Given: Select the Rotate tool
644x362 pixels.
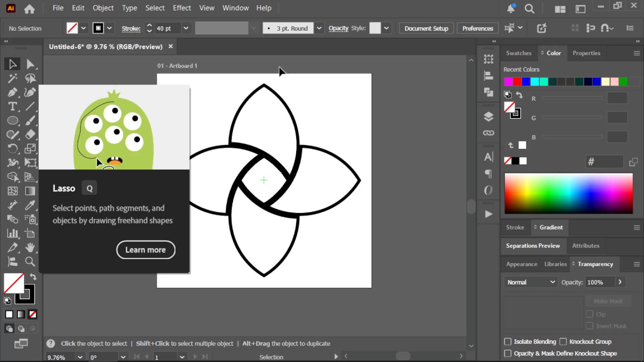Looking at the screenshot, I should coord(12,149).
